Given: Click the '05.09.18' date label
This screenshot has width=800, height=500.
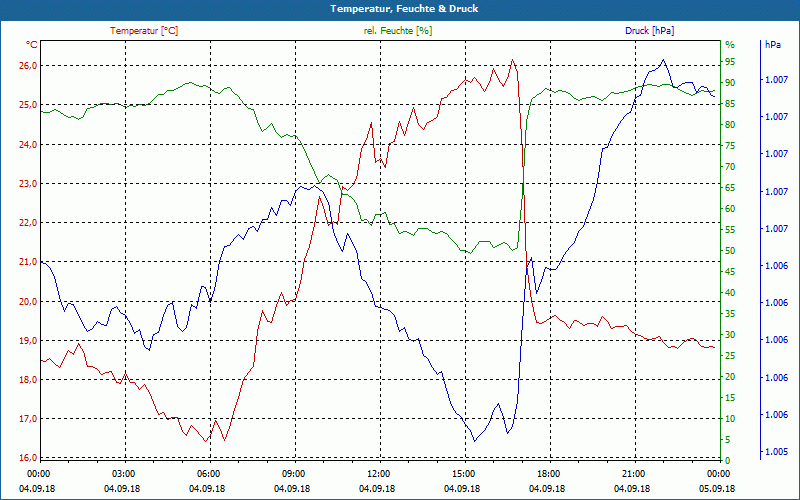Looking at the screenshot, I should click(717, 489).
